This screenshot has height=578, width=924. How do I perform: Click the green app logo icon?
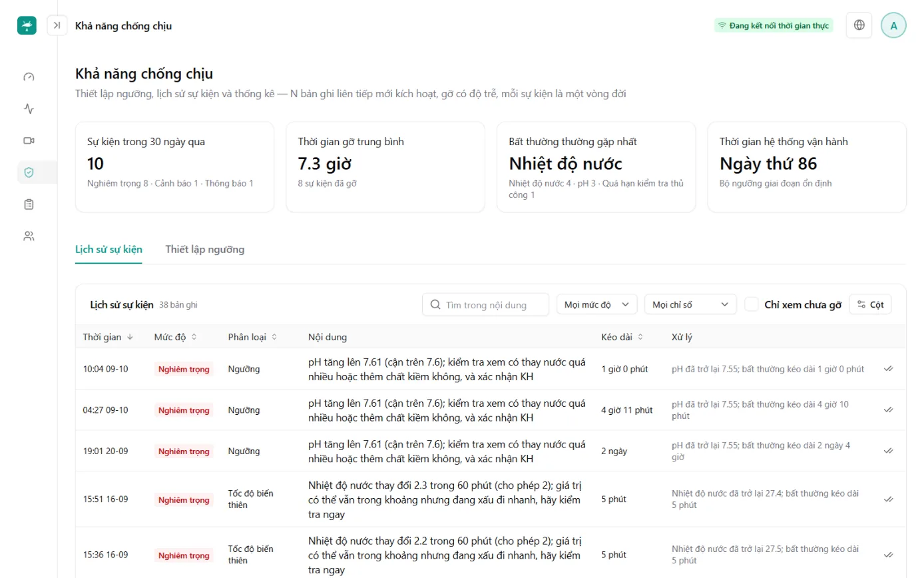pyautogui.click(x=27, y=25)
